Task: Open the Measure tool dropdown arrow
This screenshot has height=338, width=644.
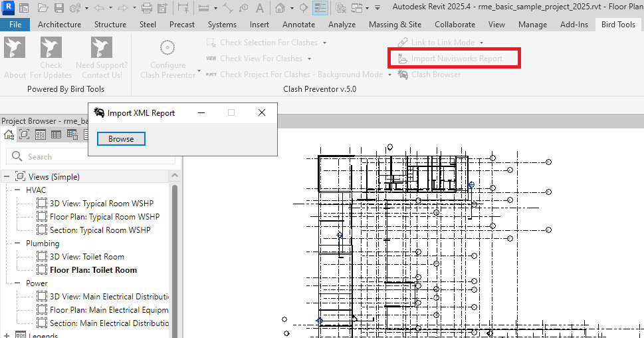Action: click(x=215, y=8)
